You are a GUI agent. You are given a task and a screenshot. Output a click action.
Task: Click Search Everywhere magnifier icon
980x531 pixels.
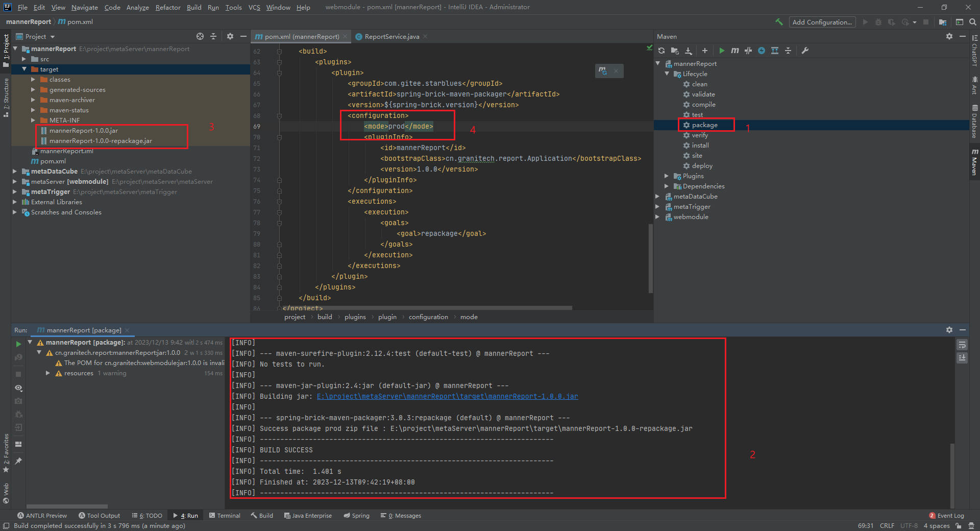click(x=973, y=22)
